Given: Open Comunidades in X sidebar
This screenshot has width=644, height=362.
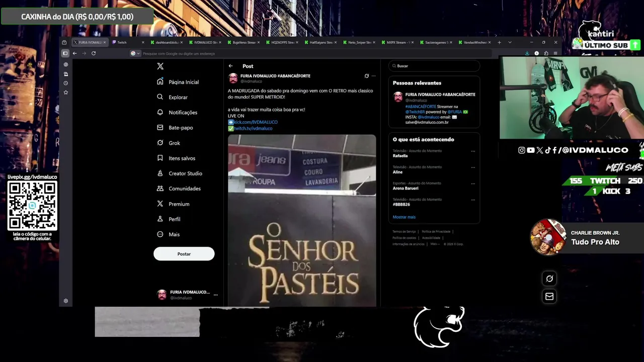Looking at the screenshot, I should pos(179,189).
